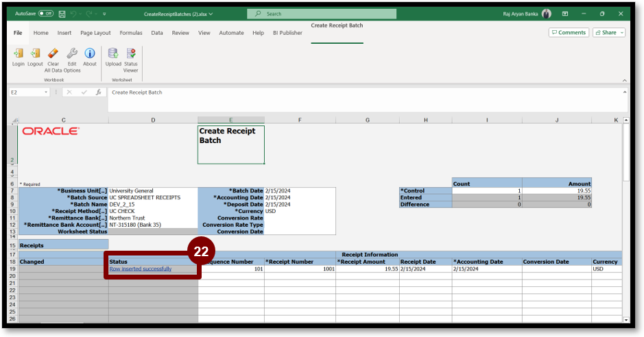Expand the Name Box dropdown arrow
This screenshot has height=337, width=644.
tap(45, 92)
